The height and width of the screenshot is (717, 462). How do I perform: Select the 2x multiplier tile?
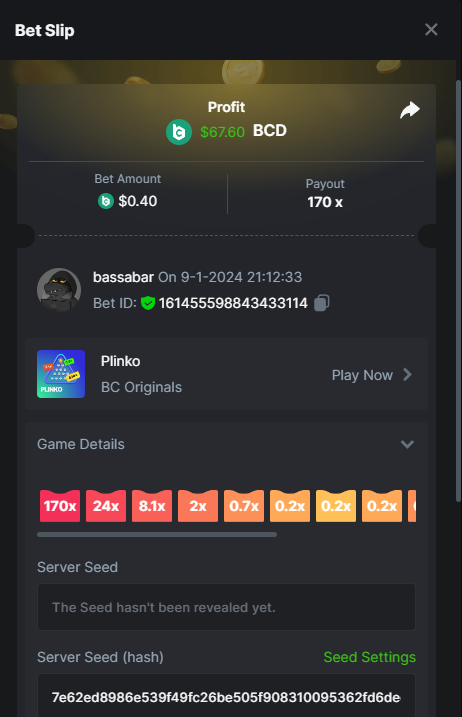198,506
